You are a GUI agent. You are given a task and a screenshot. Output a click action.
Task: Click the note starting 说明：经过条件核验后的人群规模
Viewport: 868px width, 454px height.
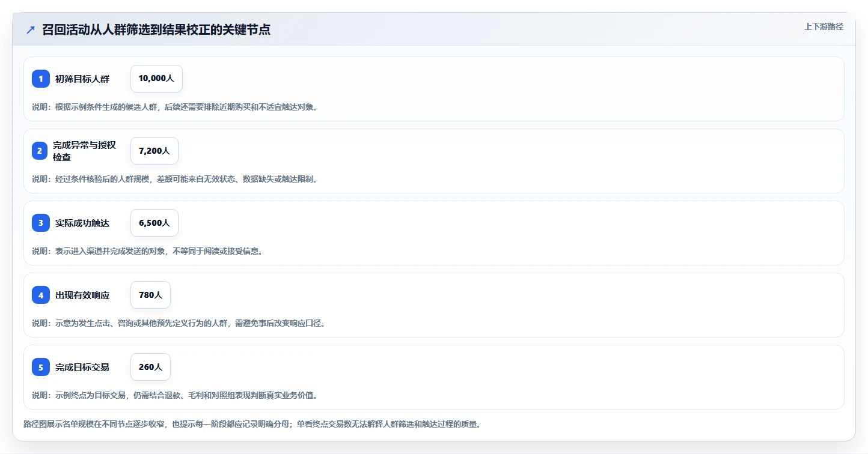[x=174, y=179]
